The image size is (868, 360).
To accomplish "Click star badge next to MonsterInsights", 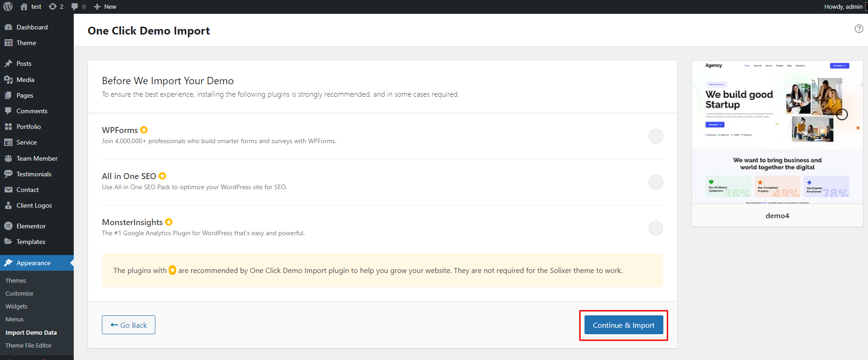I will tap(169, 222).
